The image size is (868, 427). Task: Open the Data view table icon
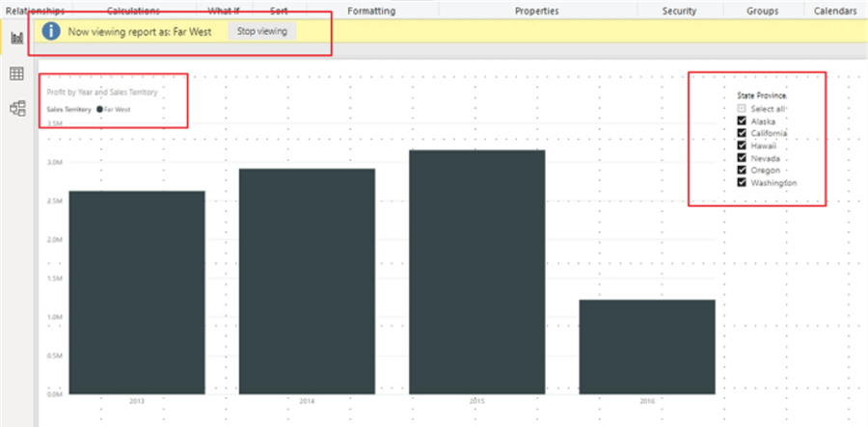(16, 73)
